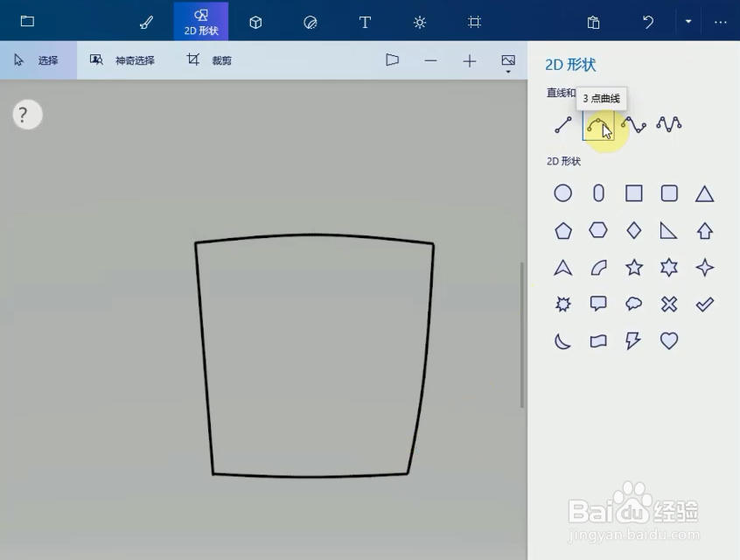This screenshot has width=740, height=560.
Task: Open the 3D shapes panel
Action: [x=255, y=22]
